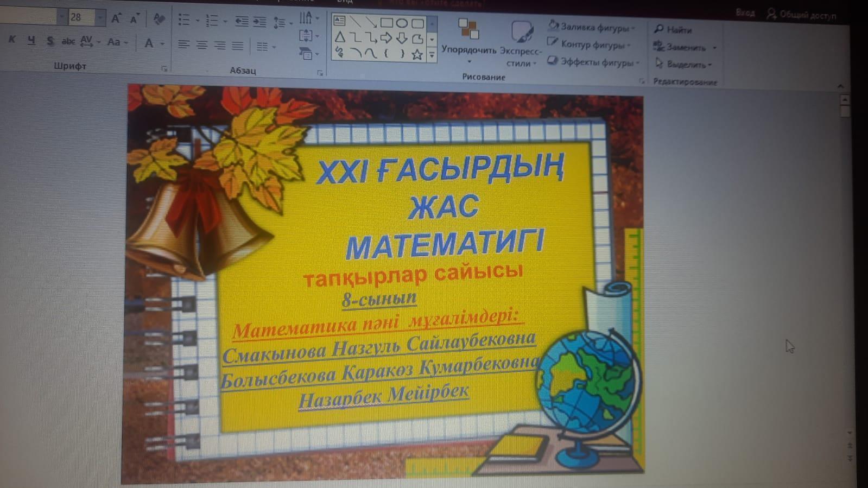
Task: Click Общий доступ share button
Action: point(802,15)
